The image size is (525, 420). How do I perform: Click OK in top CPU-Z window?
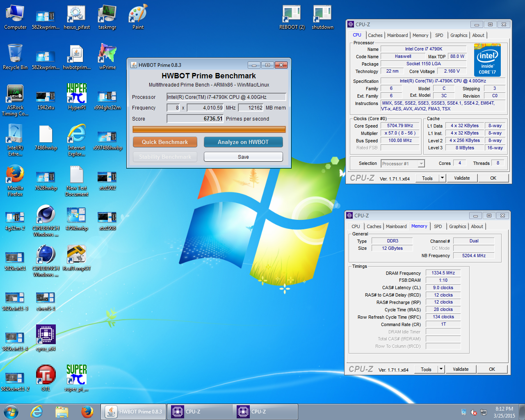(x=493, y=178)
